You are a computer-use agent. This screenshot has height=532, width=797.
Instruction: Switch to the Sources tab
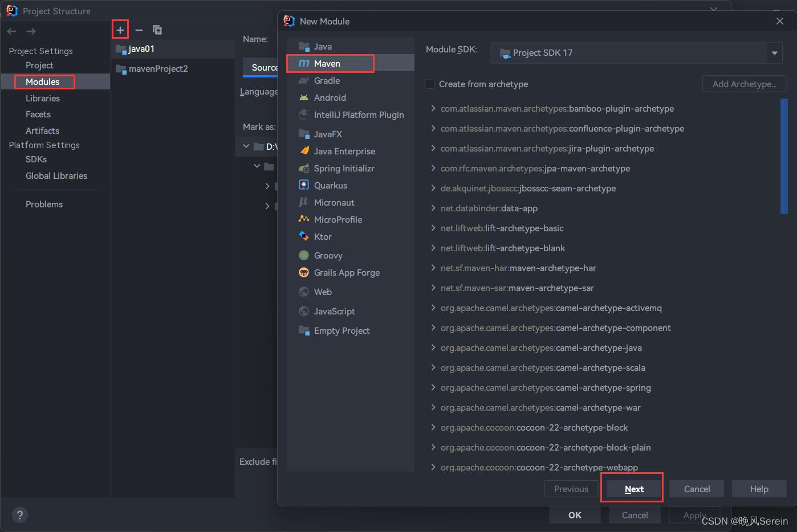(261, 67)
